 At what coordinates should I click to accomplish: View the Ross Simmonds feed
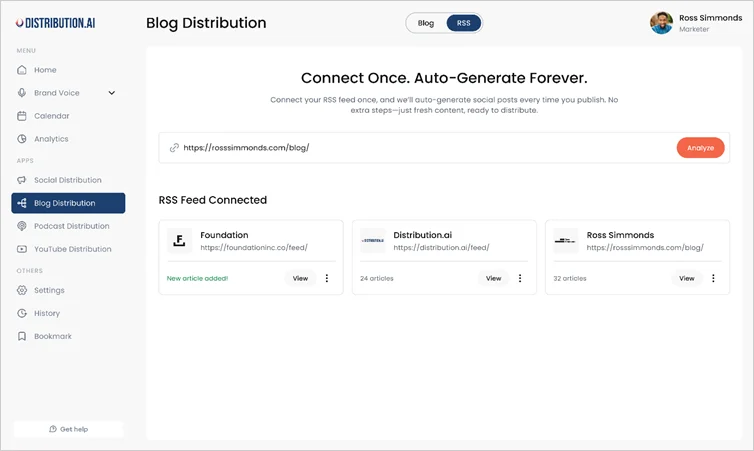click(x=687, y=278)
